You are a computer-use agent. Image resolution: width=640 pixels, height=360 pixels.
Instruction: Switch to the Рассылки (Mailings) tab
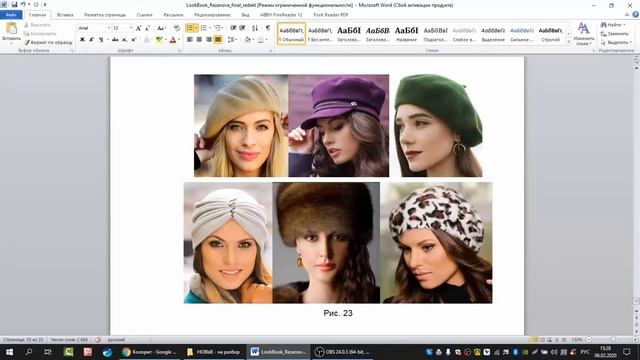pos(173,15)
